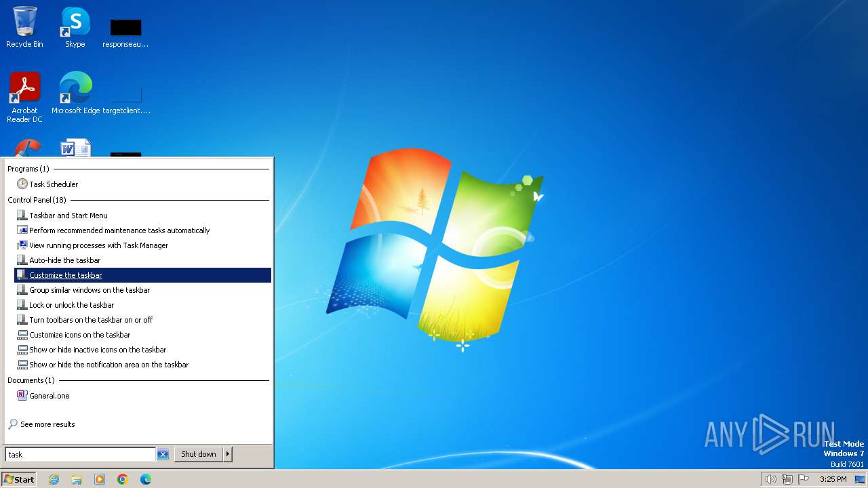Launch Microsoft Edge from the taskbar
Image resolution: width=868 pixels, height=488 pixels.
tap(146, 479)
